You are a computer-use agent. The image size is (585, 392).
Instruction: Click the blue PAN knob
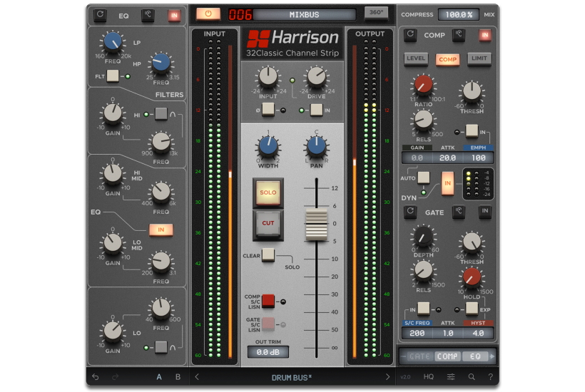tap(316, 146)
